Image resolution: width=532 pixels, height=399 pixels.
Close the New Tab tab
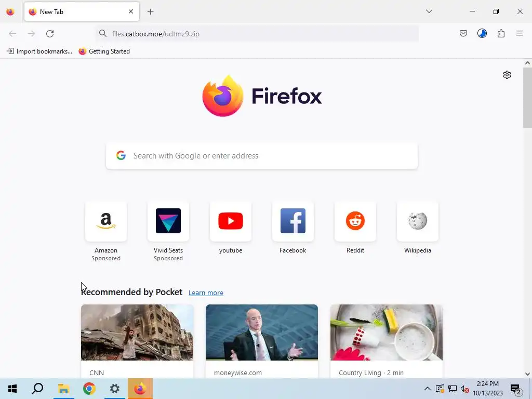tap(131, 11)
